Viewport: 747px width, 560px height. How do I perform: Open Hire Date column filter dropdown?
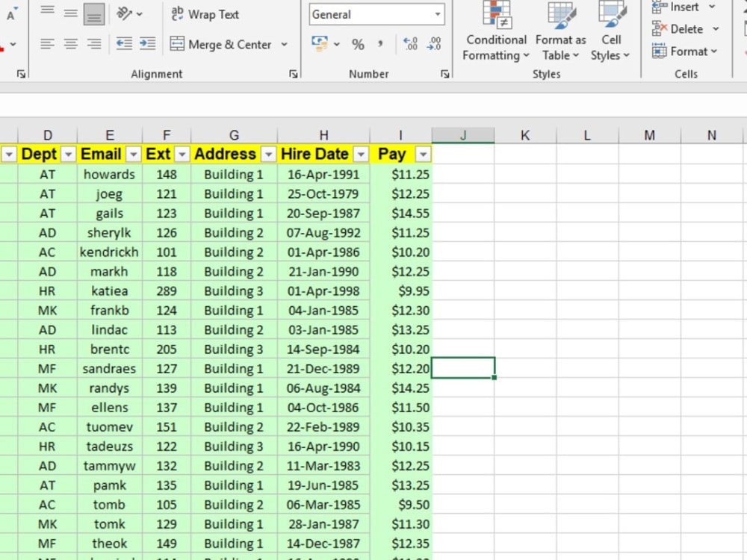[361, 155]
